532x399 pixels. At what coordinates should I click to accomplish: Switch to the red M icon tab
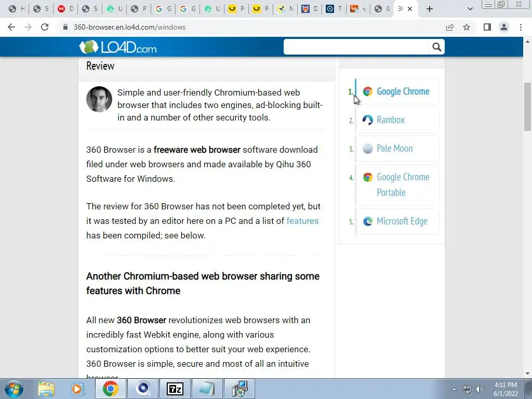click(65, 9)
